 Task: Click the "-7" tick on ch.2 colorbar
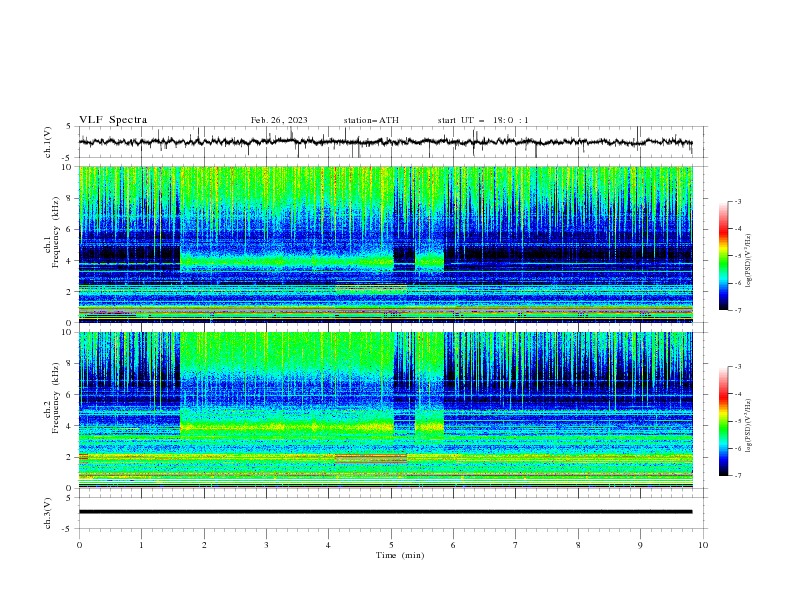tap(738, 476)
